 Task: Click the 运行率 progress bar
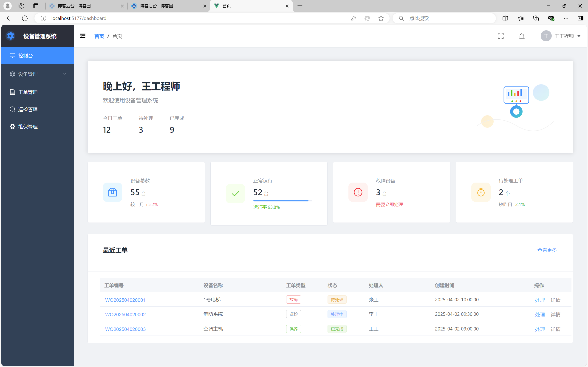282,200
